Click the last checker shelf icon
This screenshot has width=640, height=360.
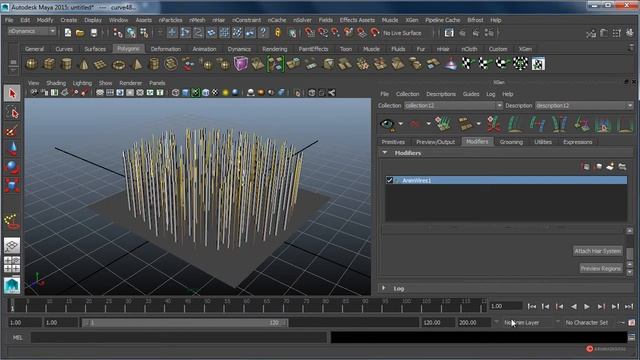tap(538, 64)
